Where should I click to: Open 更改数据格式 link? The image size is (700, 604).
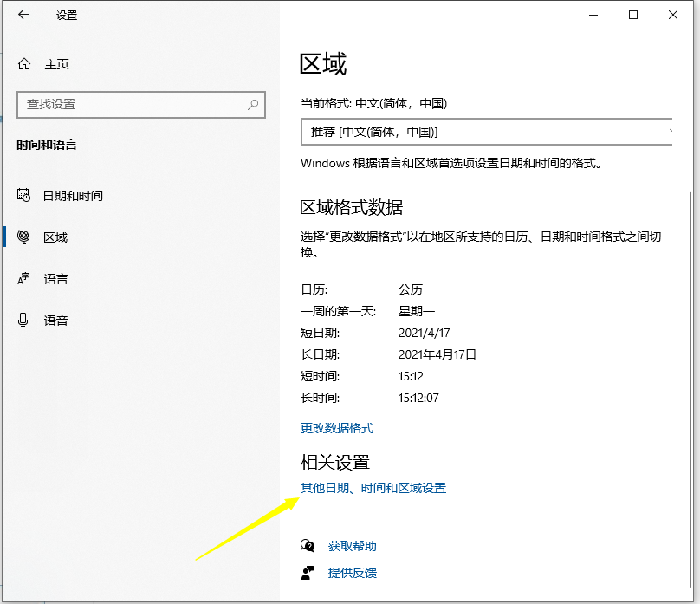point(338,427)
